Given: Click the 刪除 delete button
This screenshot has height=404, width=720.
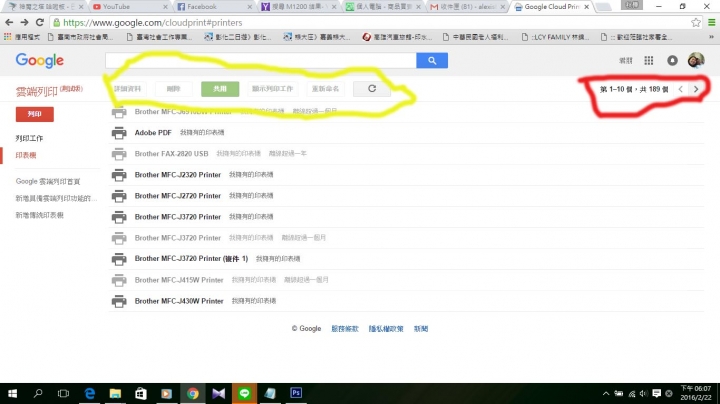Looking at the screenshot, I should pos(174,89).
